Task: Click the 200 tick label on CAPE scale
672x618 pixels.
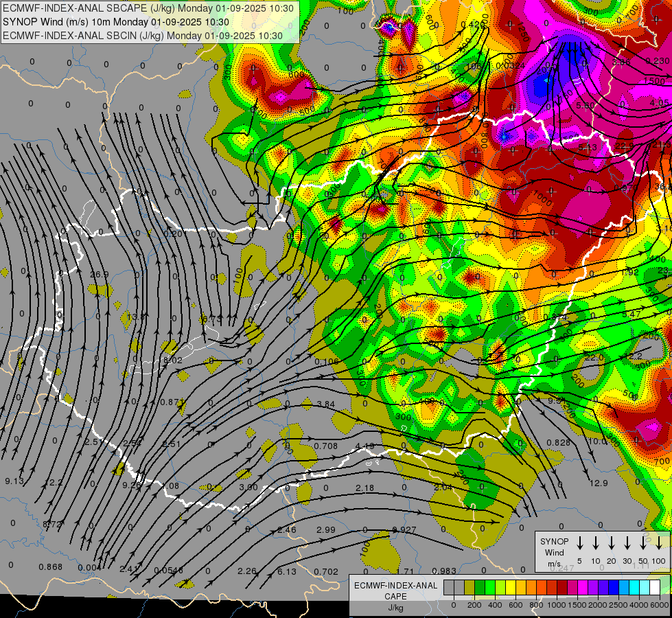Action: pos(474,605)
